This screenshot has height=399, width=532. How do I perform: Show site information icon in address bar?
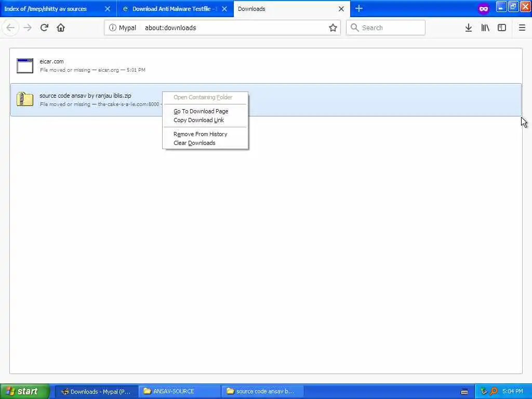pyautogui.click(x=112, y=28)
